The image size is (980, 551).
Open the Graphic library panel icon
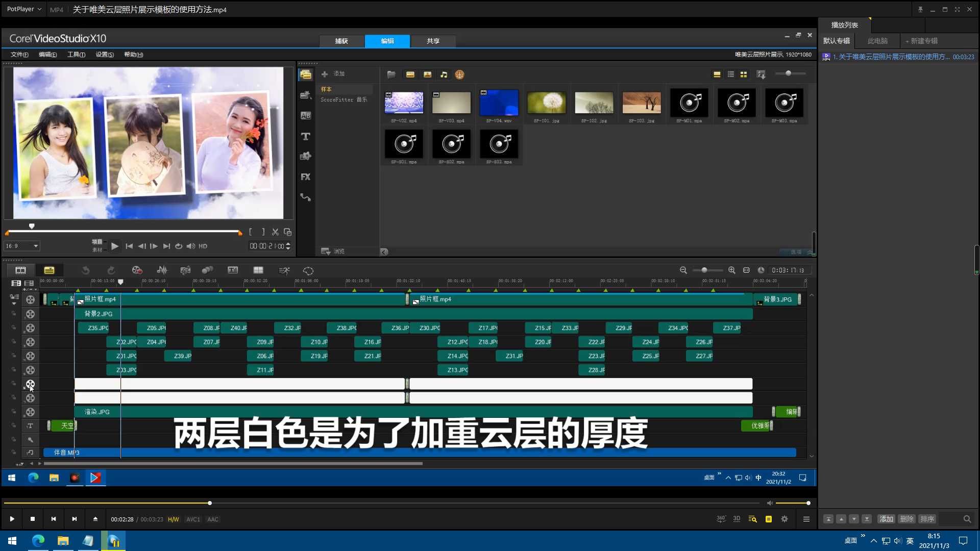pos(306,157)
